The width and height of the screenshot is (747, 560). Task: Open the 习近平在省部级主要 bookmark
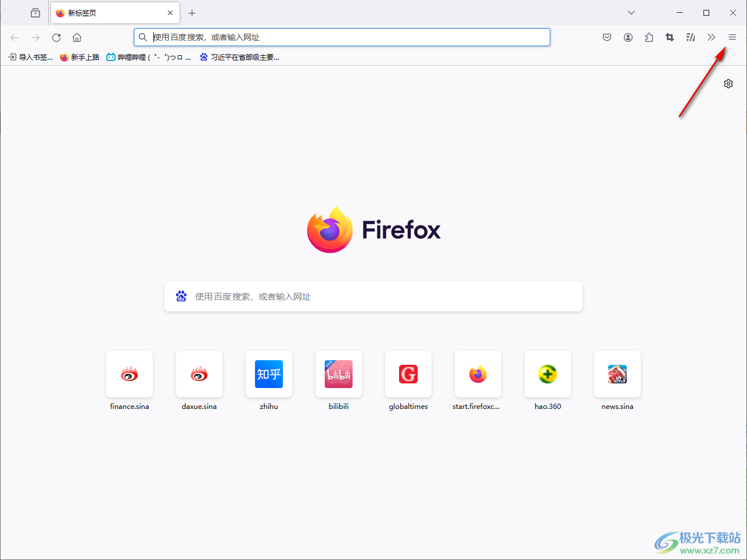239,57
